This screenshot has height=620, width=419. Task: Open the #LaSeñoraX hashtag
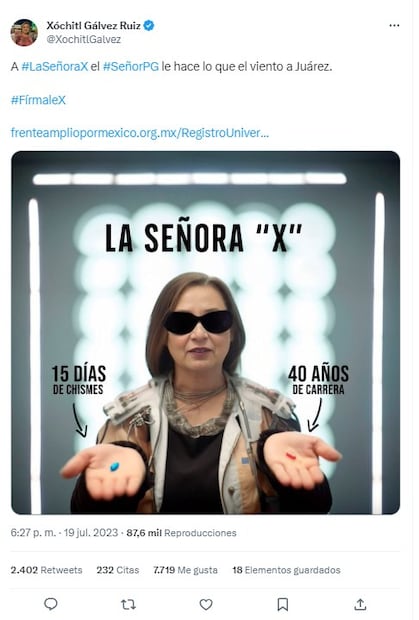coord(55,66)
